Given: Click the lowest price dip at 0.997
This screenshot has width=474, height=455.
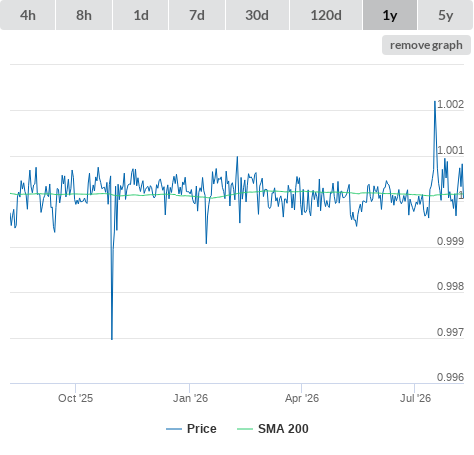Looking at the screenshot, I should 112,339.
